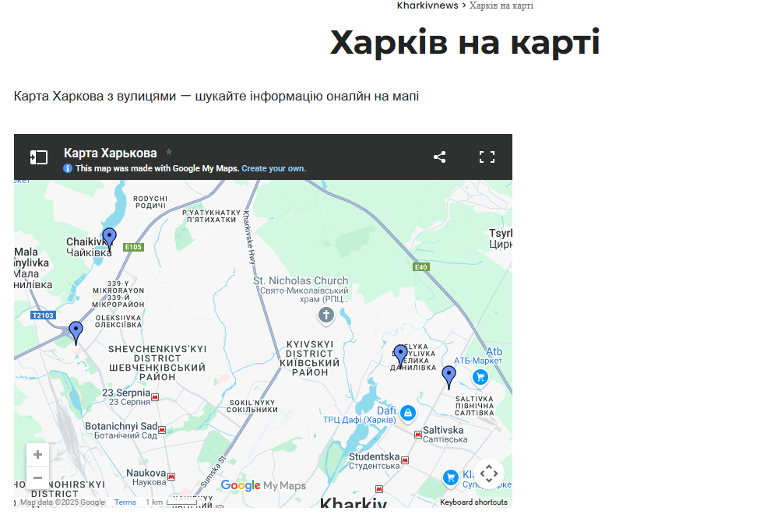Image resolution: width=767 pixels, height=532 pixels.
Task: Click the Карта Харькова map title
Action: tap(110, 153)
